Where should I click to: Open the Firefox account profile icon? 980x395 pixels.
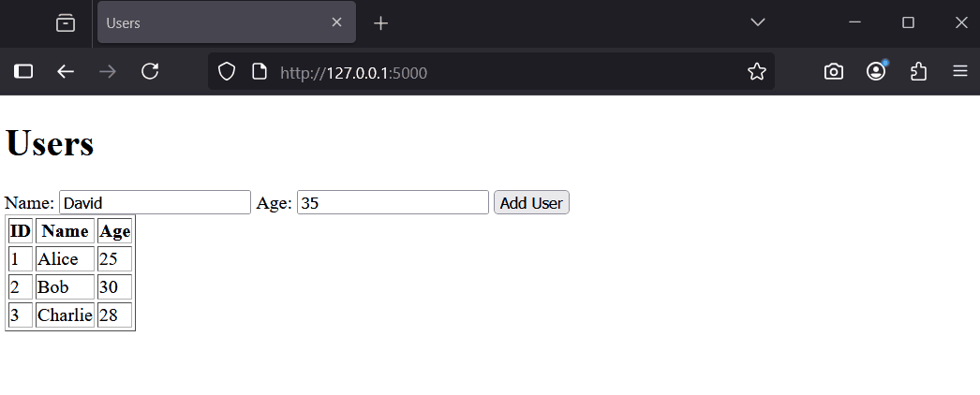(876, 71)
